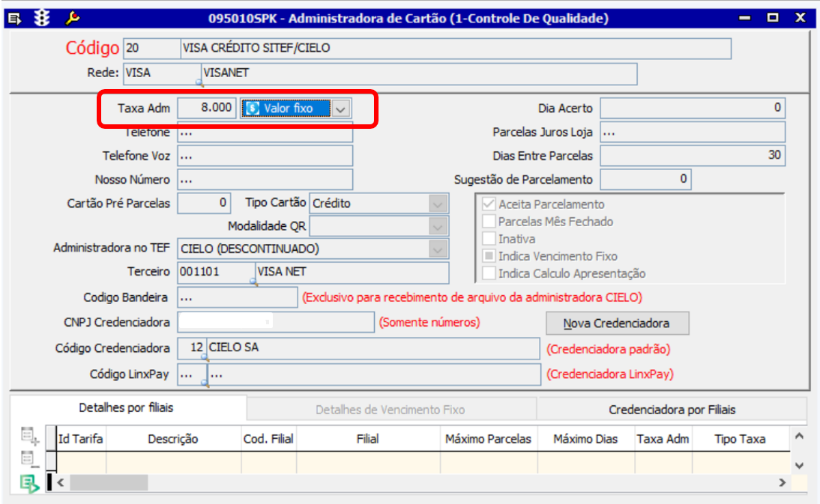The height and width of the screenshot is (504, 820).
Task: Click lookup icon on Código Credenciadora field
Action: (x=205, y=358)
